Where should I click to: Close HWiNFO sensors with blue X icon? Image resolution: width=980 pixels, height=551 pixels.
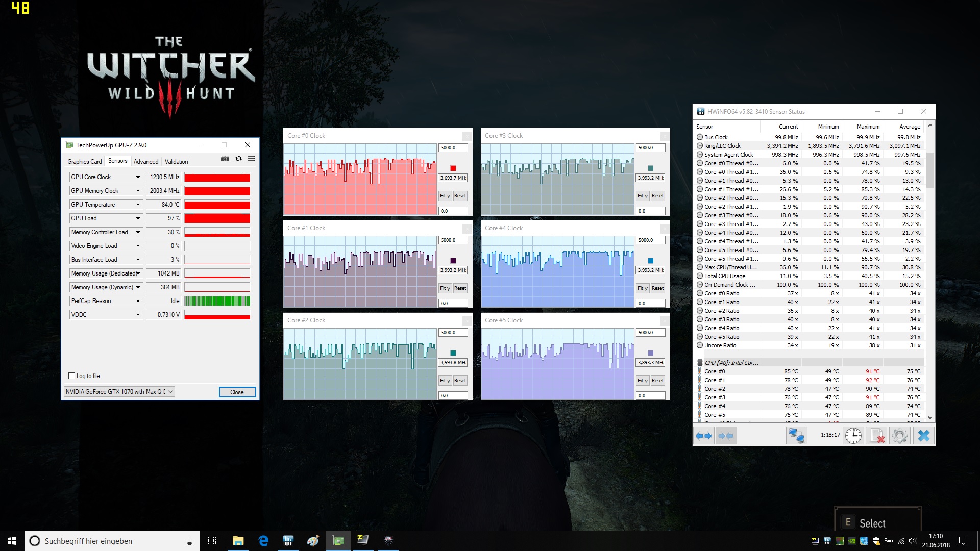[923, 436]
